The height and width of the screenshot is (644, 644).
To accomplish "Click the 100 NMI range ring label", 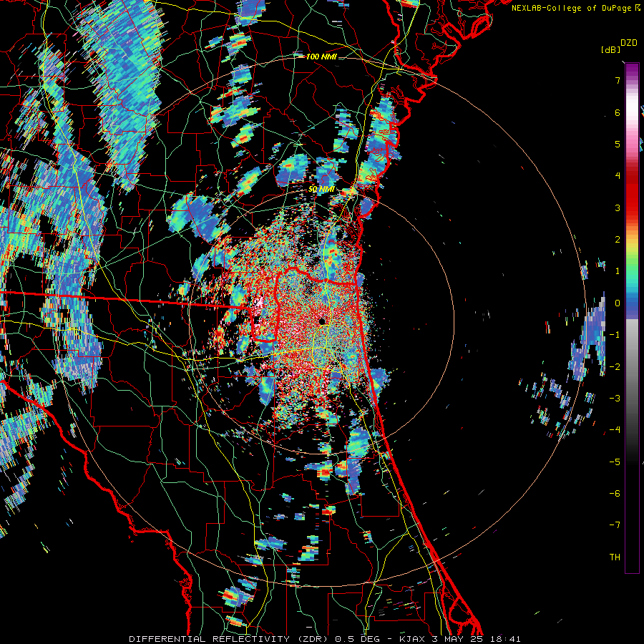I will pyautogui.click(x=321, y=57).
